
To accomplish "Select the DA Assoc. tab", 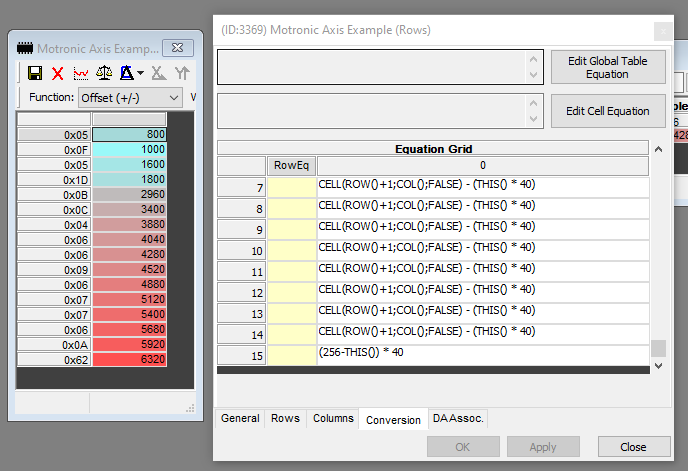I will [x=458, y=418].
